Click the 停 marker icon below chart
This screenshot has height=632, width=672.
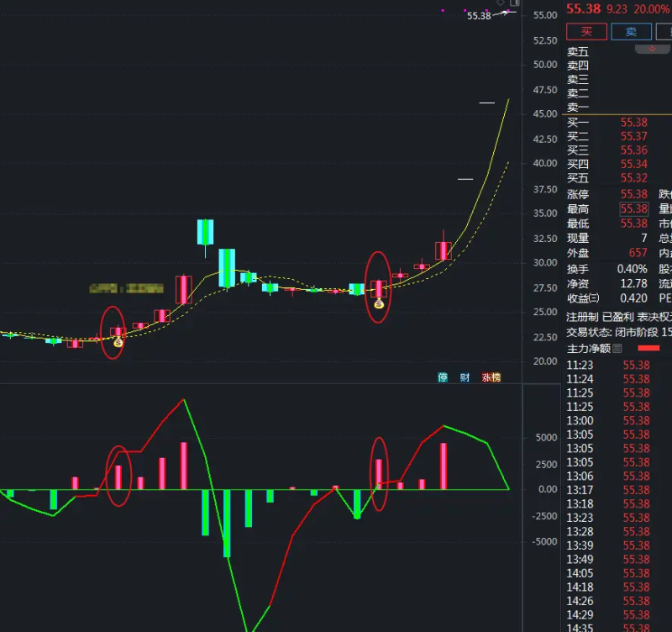click(x=443, y=377)
